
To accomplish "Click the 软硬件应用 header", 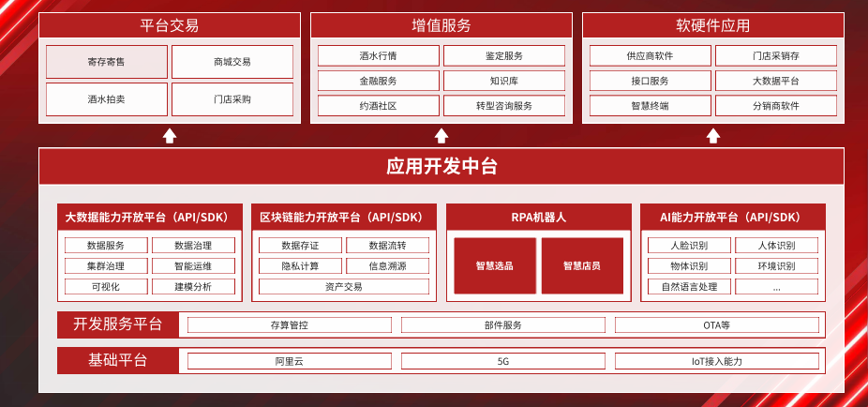I will [713, 25].
